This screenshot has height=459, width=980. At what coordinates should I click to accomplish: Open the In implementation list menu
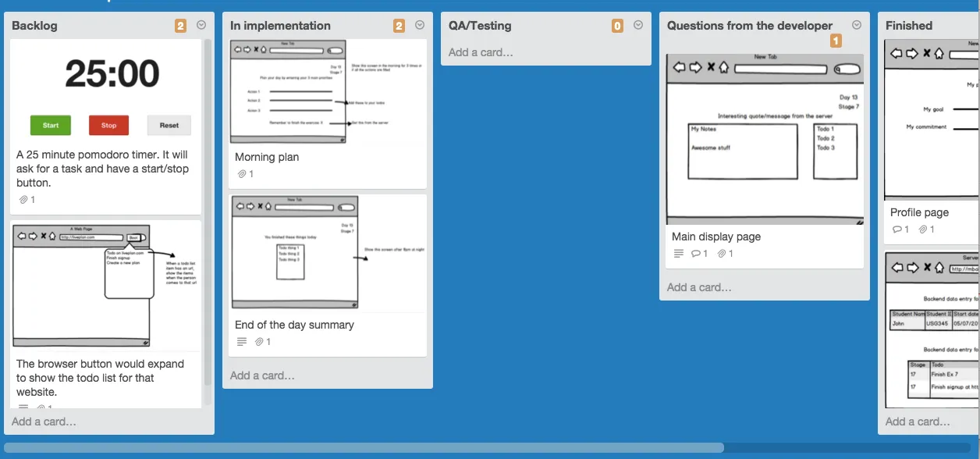click(x=420, y=24)
